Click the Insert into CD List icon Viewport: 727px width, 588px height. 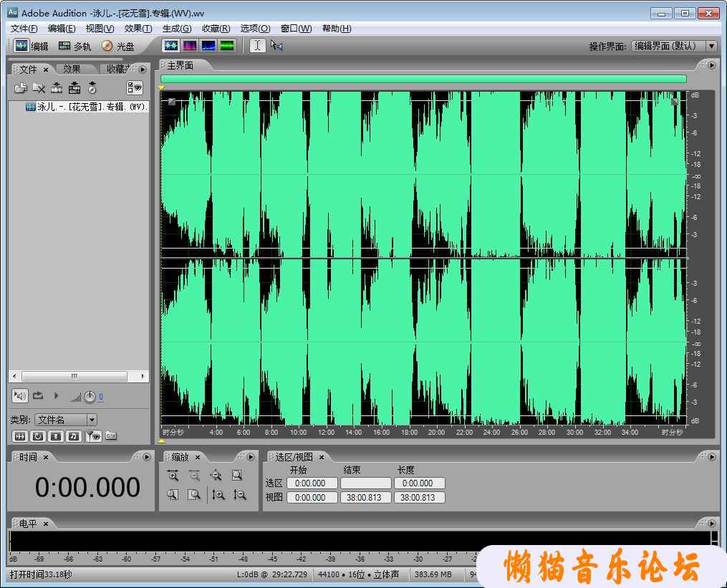[92, 87]
